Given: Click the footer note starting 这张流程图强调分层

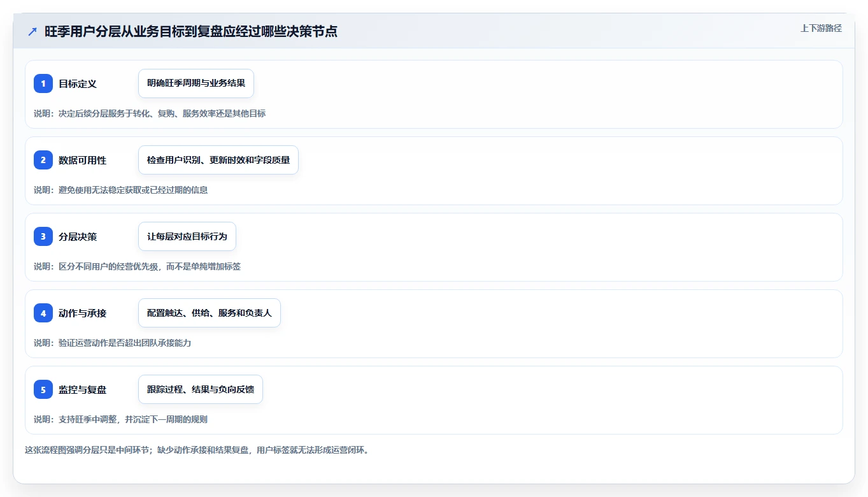Looking at the screenshot, I should coord(197,450).
